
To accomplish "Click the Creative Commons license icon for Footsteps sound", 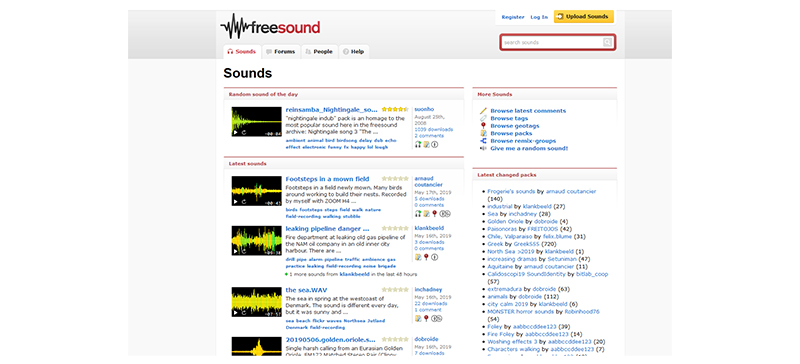I will pyautogui.click(x=445, y=213).
